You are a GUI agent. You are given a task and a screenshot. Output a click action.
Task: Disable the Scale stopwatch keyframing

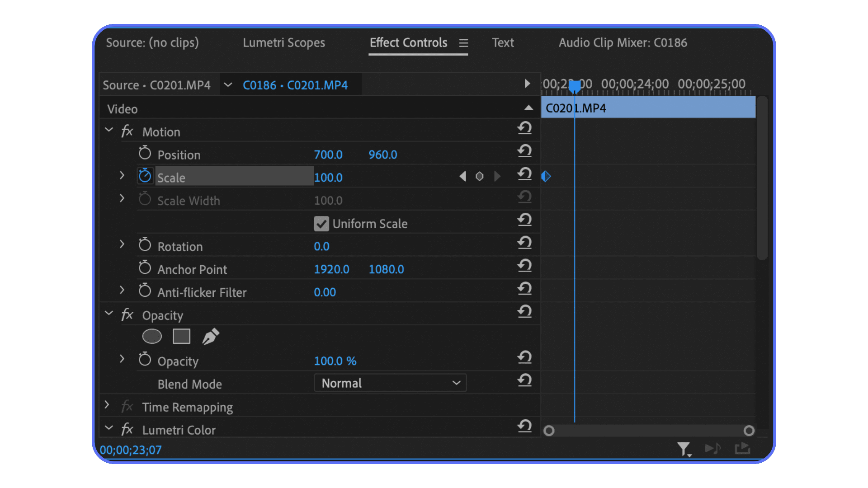[x=145, y=175]
